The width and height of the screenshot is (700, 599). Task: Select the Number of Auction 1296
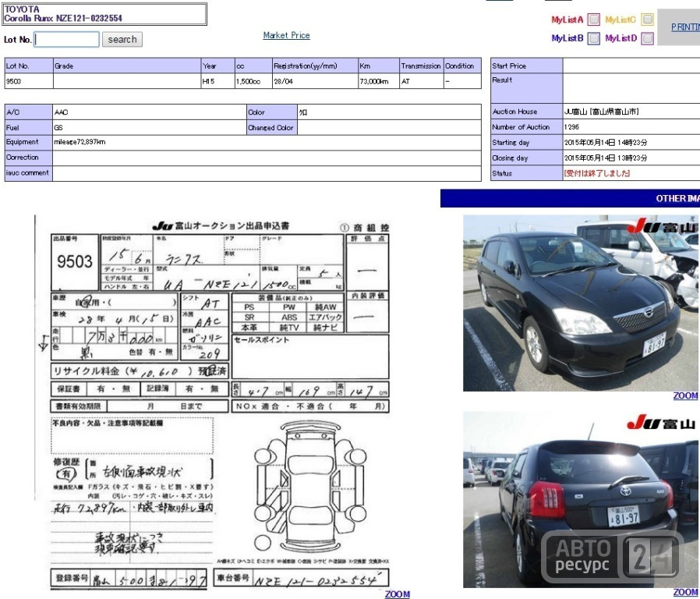point(571,127)
